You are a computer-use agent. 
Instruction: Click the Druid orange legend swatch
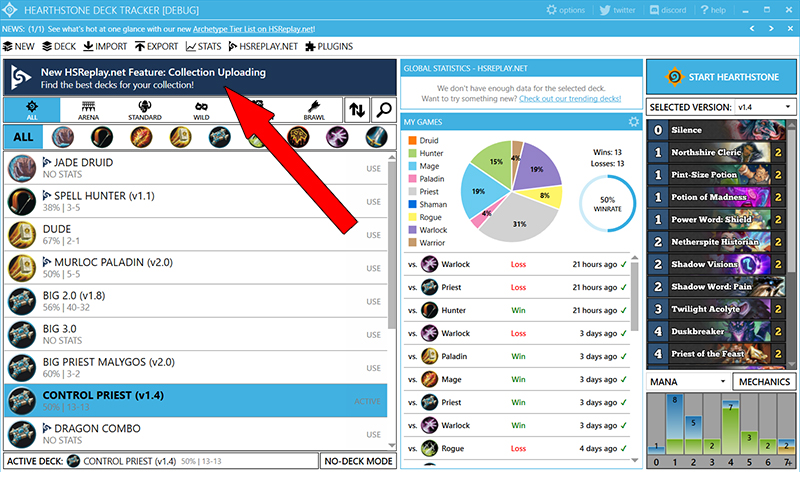[x=413, y=140]
